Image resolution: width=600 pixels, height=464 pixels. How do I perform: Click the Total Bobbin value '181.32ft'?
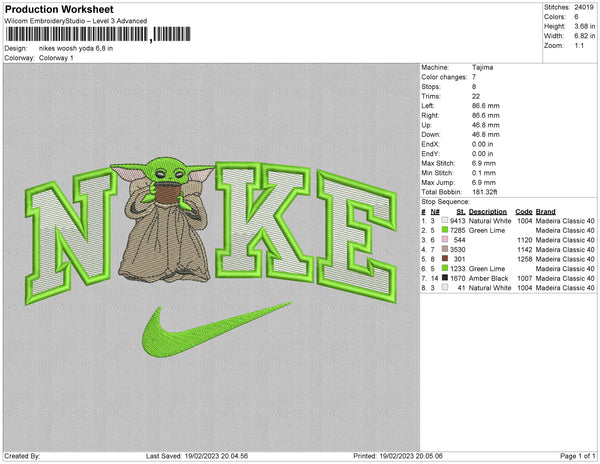coord(485,192)
